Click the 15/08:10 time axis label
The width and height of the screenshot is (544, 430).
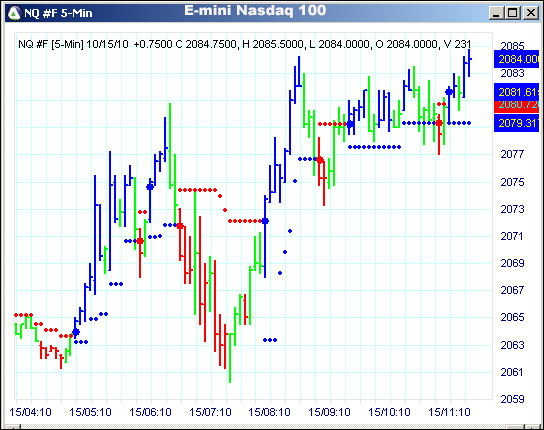pos(270,412)
